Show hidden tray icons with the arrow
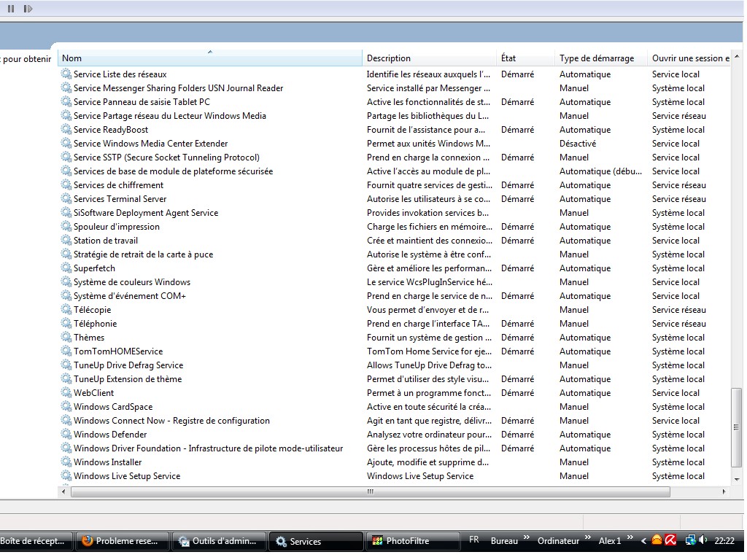The image size is (747, 560). click(x=643, y=540)
